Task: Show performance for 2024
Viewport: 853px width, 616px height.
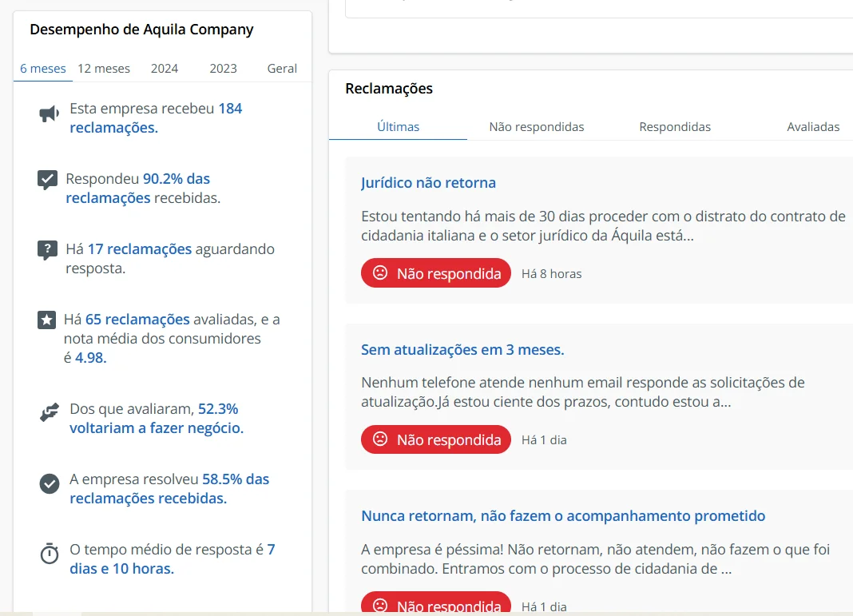Action: pyautogui.click(x=165, y=69)
